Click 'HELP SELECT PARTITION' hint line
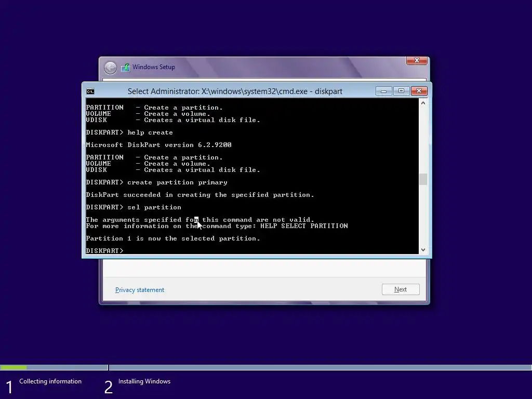 (217, 226)
